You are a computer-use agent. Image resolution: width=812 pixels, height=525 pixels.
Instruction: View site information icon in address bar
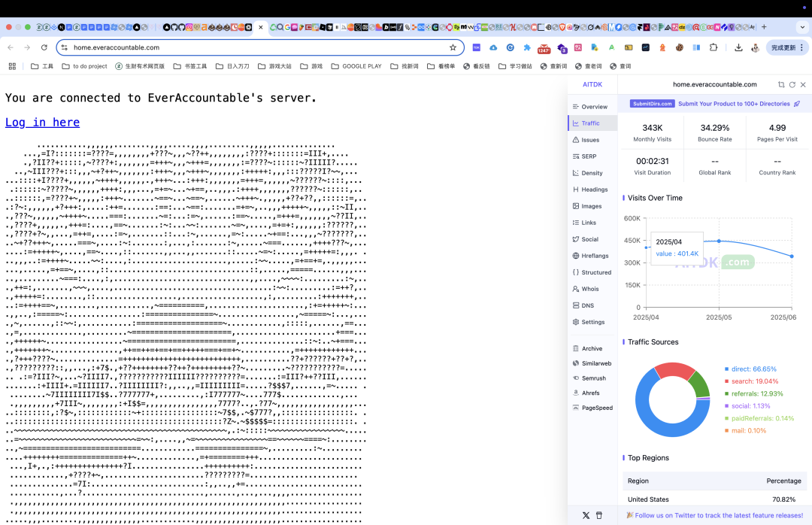coord(64,47)
